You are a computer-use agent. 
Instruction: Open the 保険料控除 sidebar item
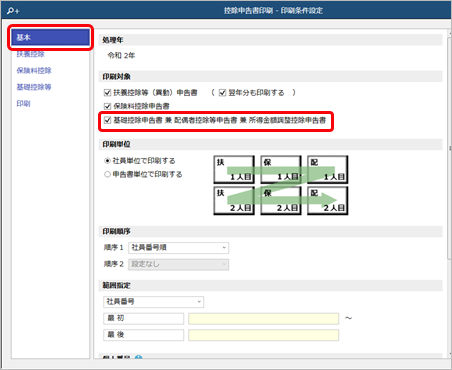34,71
